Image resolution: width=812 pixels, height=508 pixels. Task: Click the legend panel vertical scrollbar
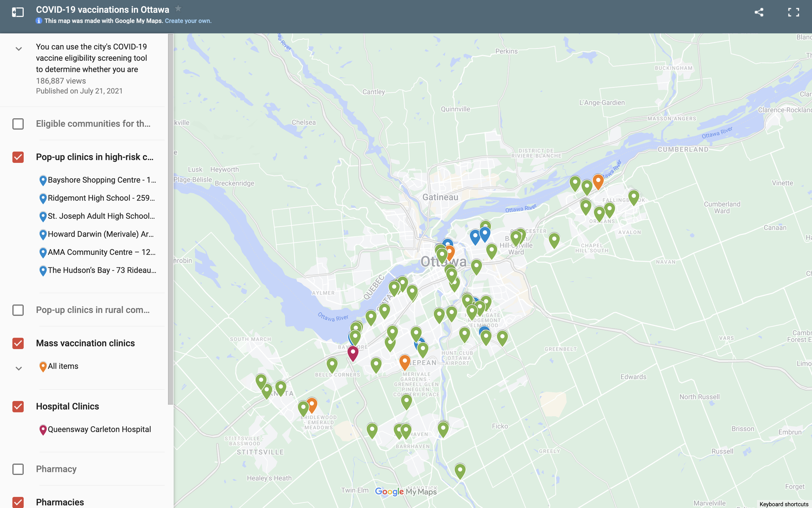point(171,218)
